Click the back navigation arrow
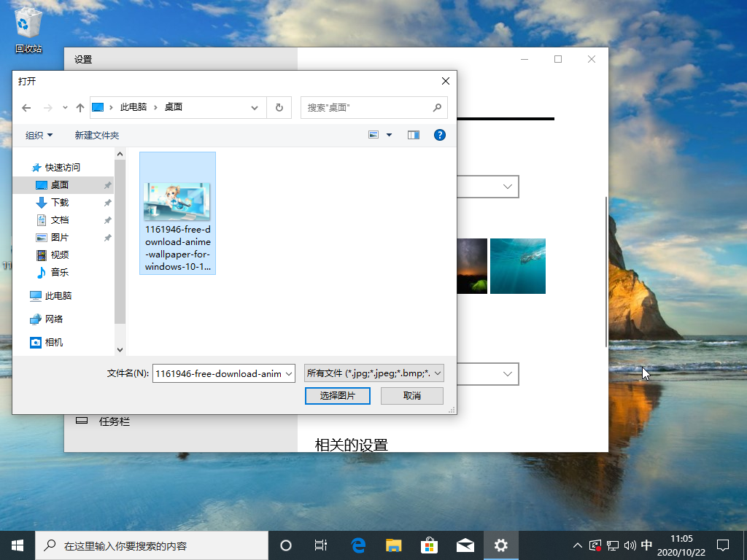 [x=26, y=107]
